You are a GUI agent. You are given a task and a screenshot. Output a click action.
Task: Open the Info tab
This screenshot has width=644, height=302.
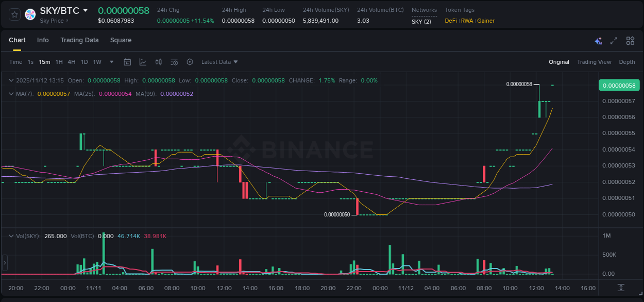click(43, 40)
